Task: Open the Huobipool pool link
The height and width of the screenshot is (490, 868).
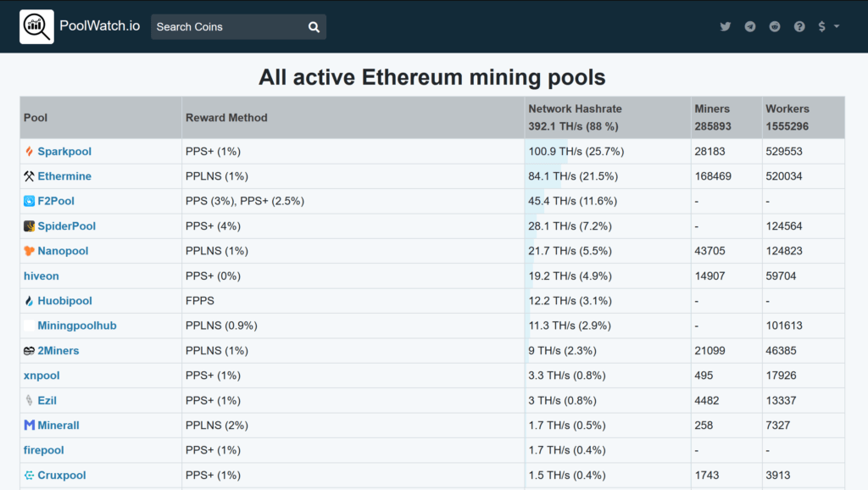Action: click(64, 301)
